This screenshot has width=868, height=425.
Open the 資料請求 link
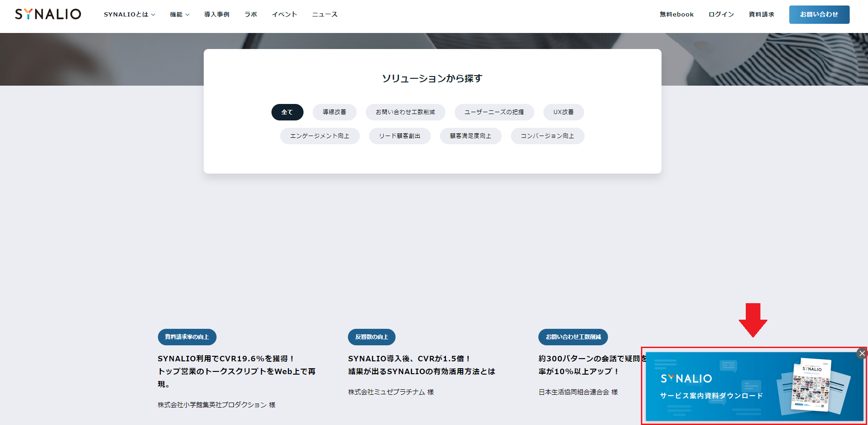[762, 15]
